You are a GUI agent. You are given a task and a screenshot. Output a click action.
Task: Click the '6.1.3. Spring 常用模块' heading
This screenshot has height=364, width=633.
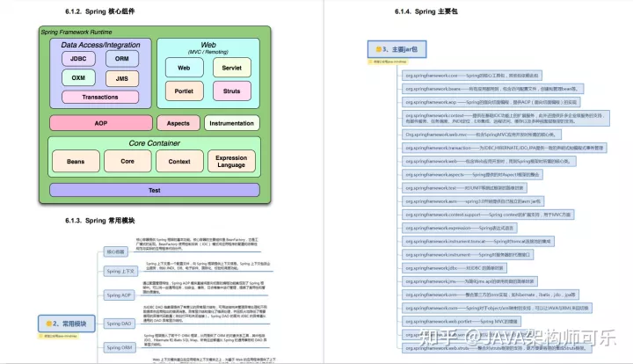99,221
